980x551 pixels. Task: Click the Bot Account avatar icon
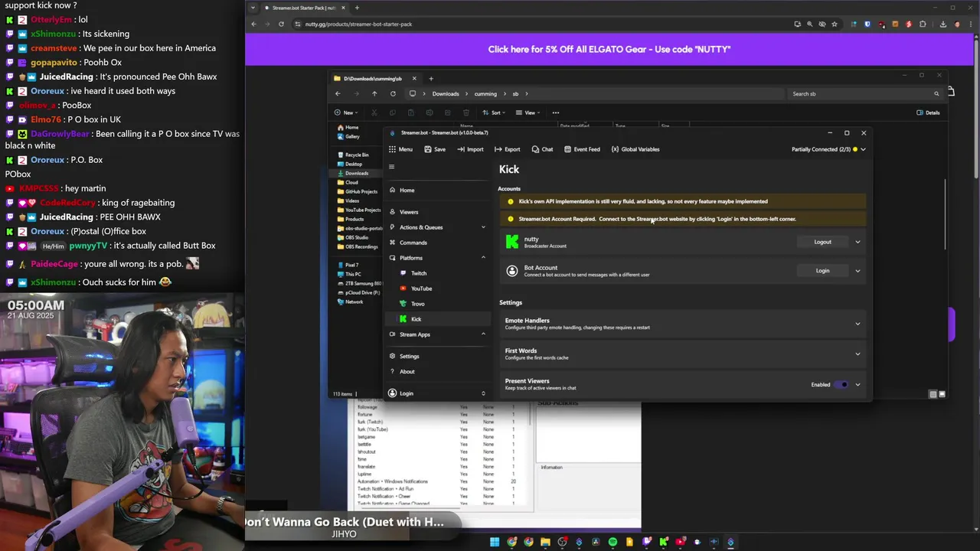pos(512,270)
